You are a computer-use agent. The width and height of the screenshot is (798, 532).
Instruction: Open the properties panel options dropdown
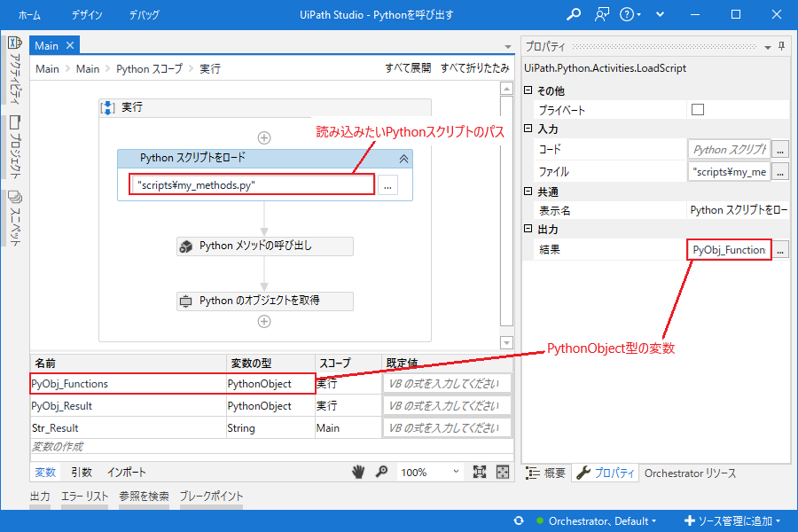[x=768, y=47]
